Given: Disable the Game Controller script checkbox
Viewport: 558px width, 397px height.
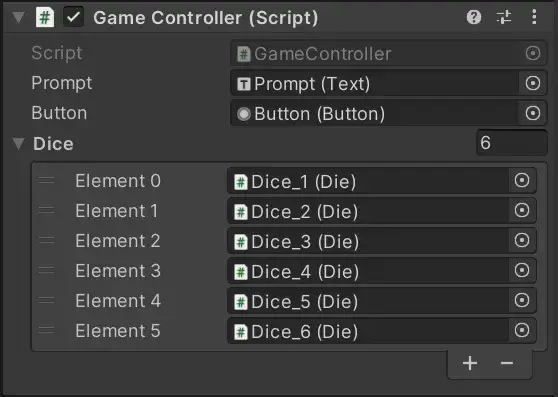Looking at the screenshot, I should point(73,17).
